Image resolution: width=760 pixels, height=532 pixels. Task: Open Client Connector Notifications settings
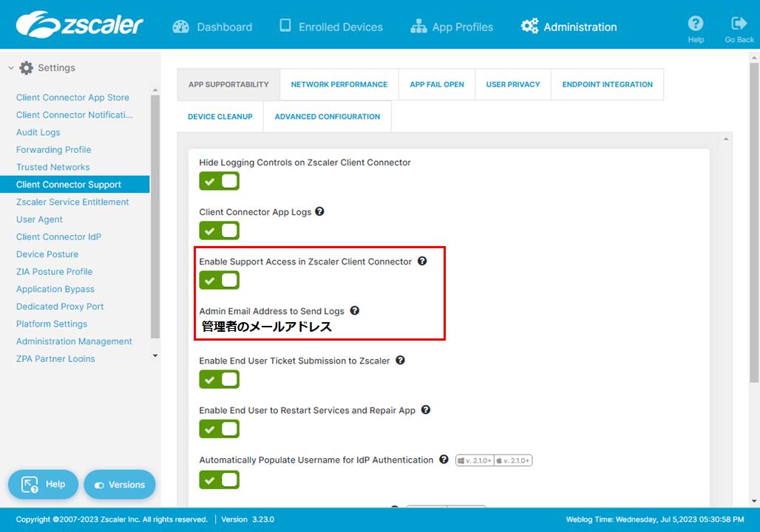pyautogui.click(x=74, y=115)
